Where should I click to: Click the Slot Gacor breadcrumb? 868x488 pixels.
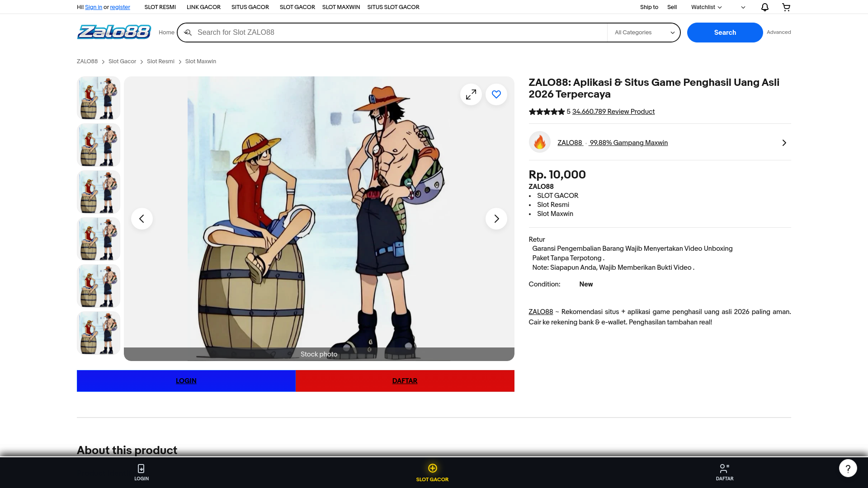pos(122,61)
